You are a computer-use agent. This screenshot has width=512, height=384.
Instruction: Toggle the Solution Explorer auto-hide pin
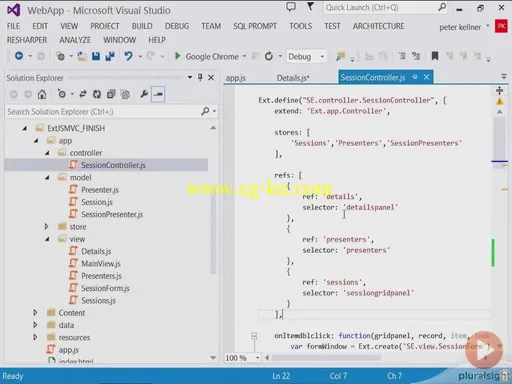click(x=200, y=77)
